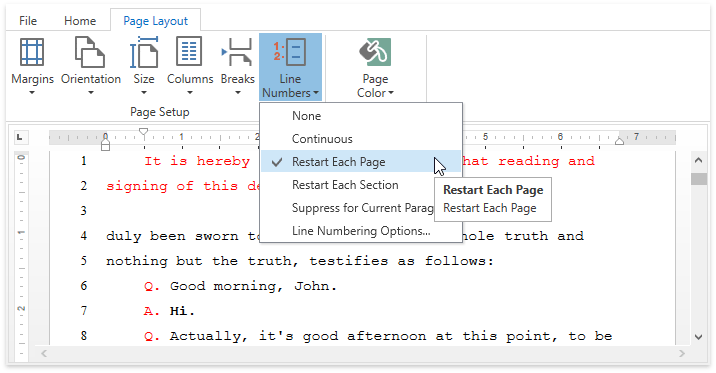
Task: Expand the Orientation dropdown arrow
Action: click(x=90, y=93)
